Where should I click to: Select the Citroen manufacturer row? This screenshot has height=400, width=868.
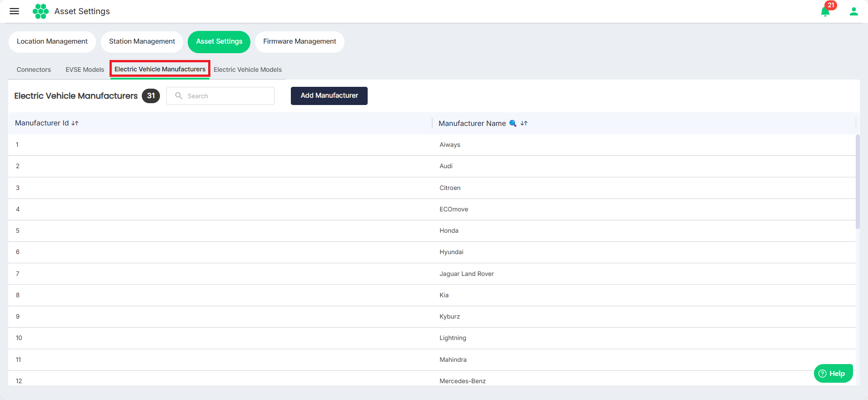pyautogui.click(x=432, y=188)
